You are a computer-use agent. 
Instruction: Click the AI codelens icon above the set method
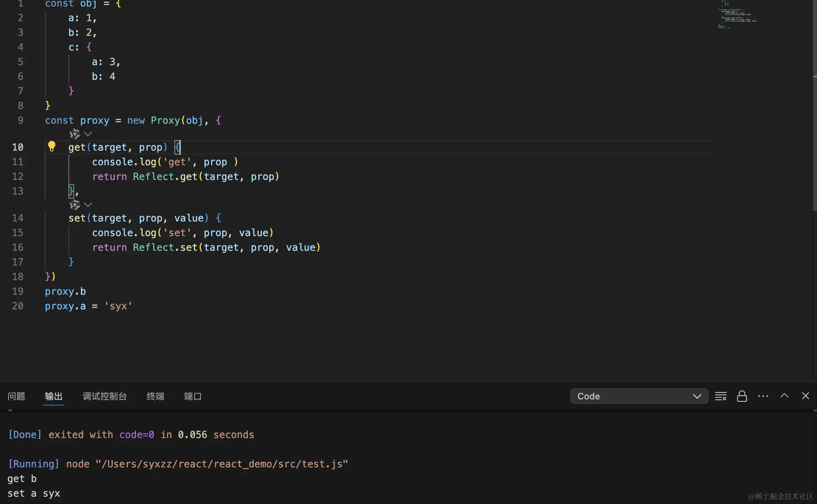pyautogui.click(x=75, y=205)
